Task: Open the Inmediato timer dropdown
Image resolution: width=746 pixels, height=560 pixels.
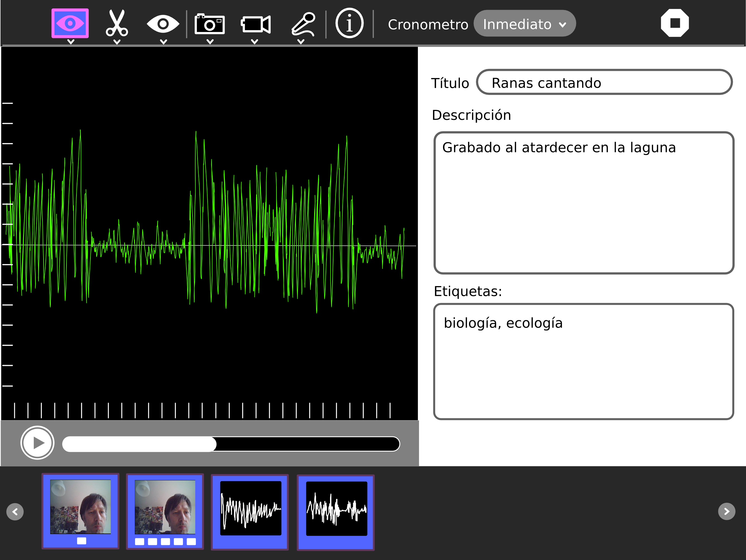Action: click(524, 24)
